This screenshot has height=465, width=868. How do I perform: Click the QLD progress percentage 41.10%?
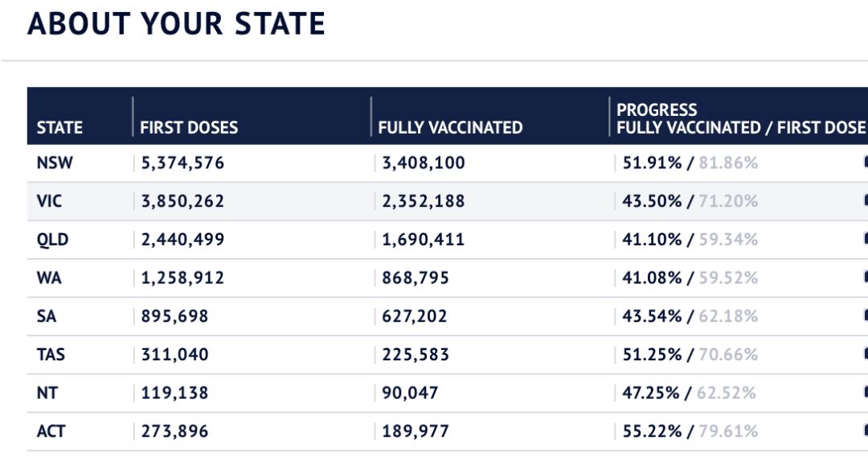pos(652,240)
